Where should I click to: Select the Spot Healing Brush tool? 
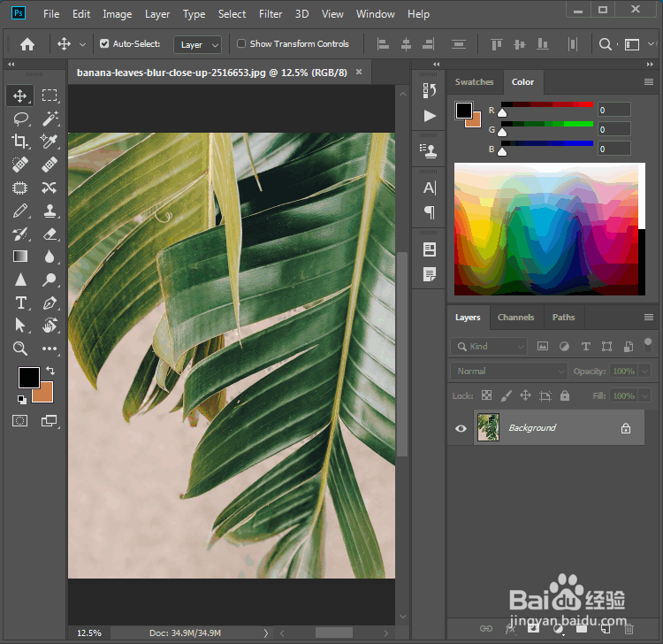pos(19,165)
